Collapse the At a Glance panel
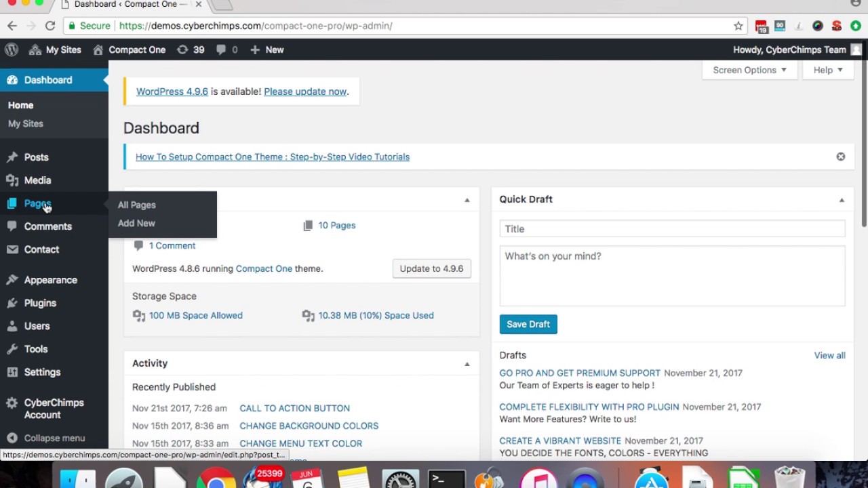 (467, 200)
